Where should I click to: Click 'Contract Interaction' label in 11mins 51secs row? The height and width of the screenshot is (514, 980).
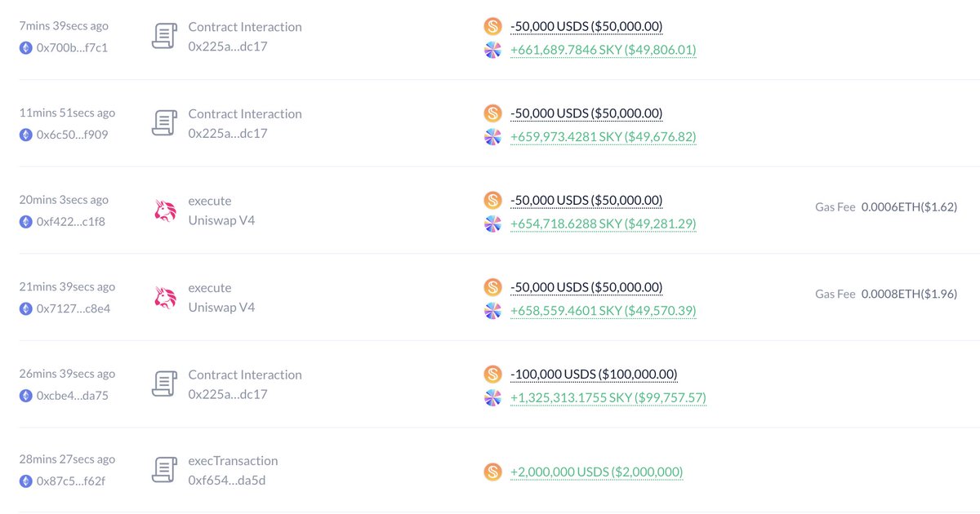[x=245, y=114]
